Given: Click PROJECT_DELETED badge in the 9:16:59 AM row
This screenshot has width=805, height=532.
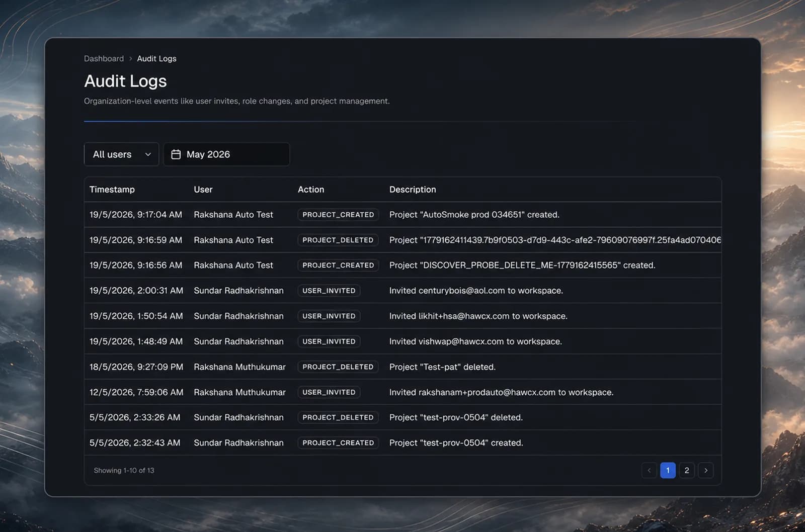Looking at the screenshot, I should 338,240.
